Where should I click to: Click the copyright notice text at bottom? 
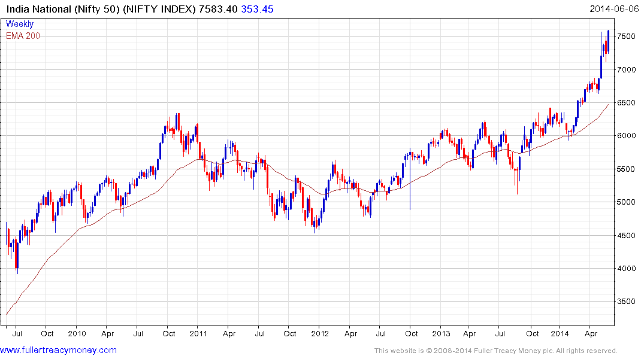(x=496, y=351)
